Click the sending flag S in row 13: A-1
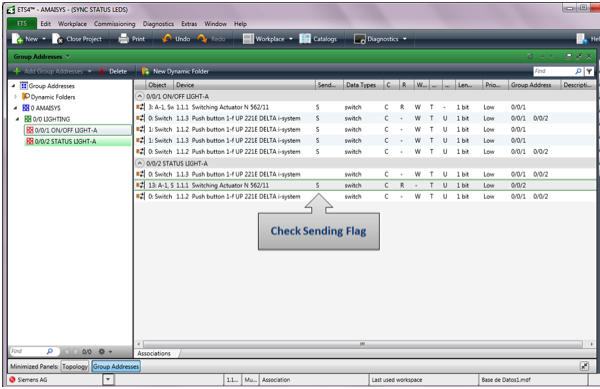 point(318,185)
